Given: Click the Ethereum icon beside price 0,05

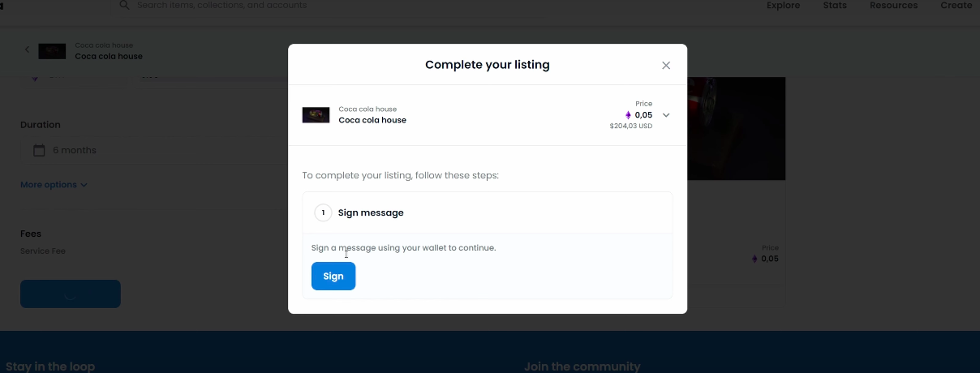Looking at the screenshot, I should click(628, 115).
